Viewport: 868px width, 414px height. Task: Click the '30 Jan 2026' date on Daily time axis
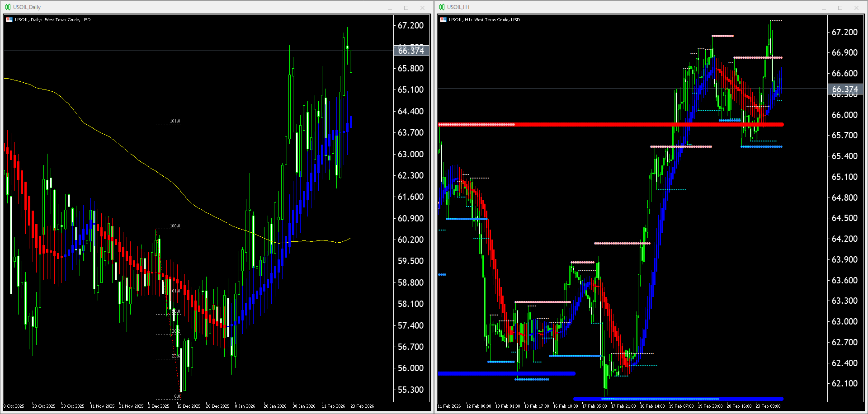(304, 406)
